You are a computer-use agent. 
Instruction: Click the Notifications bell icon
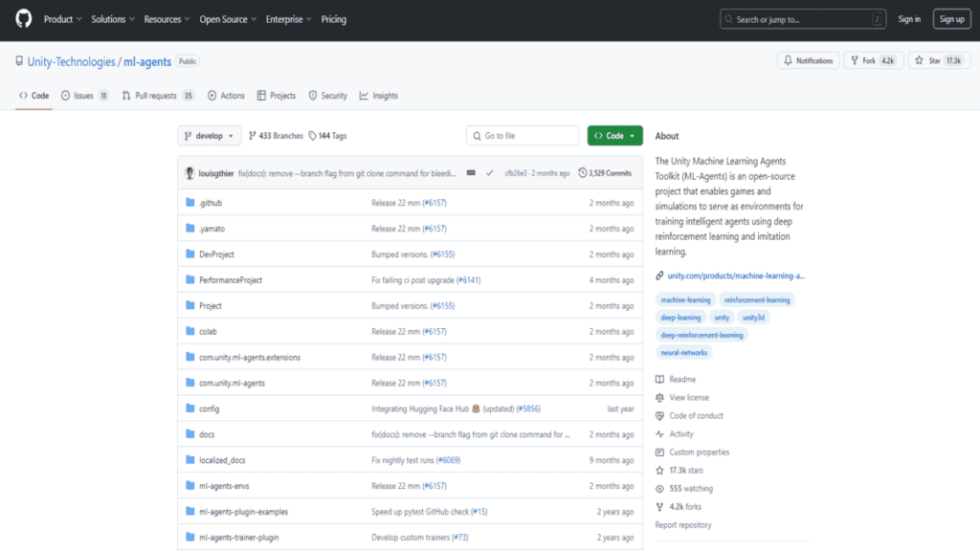click(789, 60)
